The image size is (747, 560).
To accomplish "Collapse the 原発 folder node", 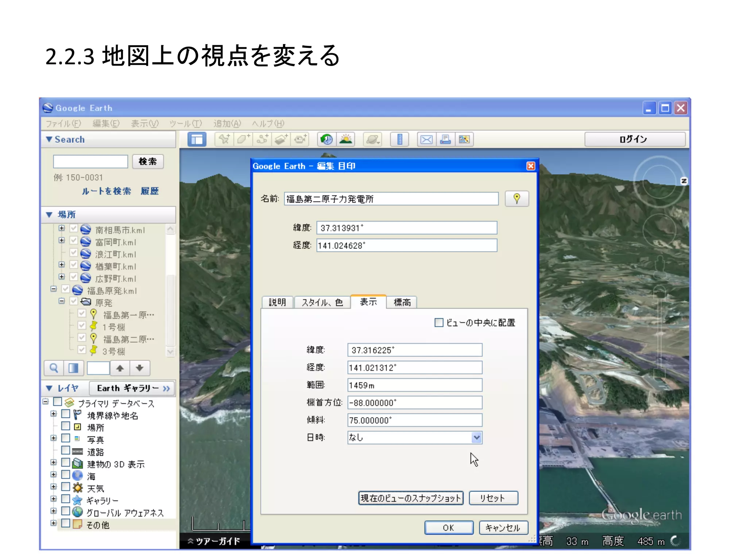I will pyautogui.click(x=62, y=301).
